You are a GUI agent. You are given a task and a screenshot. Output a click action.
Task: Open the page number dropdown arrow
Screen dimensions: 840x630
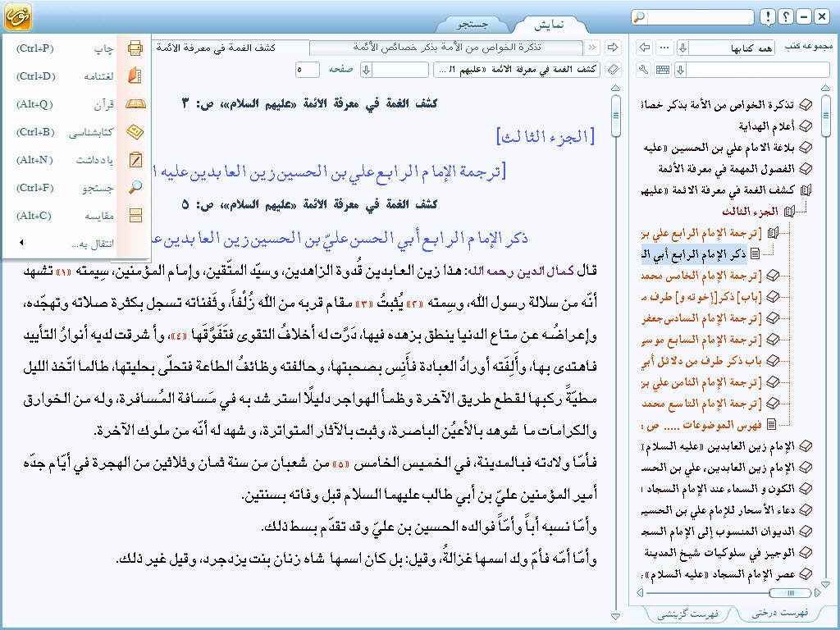(x=367, y=70)
